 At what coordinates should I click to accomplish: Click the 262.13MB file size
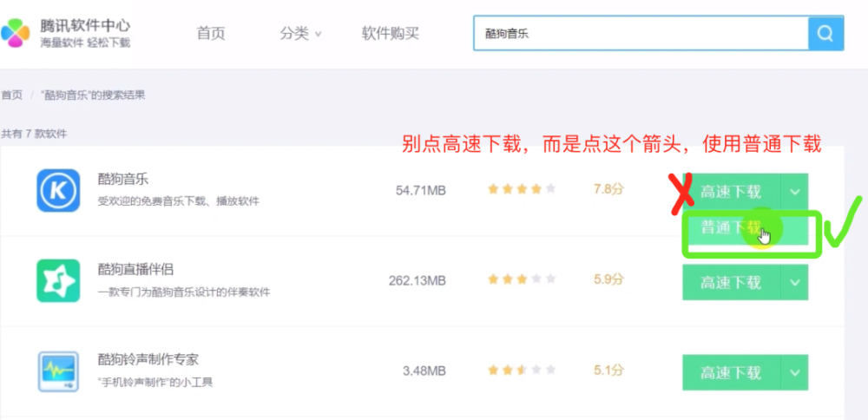417,280
